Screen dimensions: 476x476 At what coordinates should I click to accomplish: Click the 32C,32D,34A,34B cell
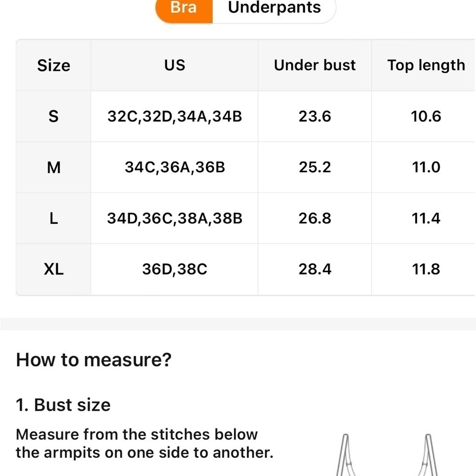pos(175,116)
